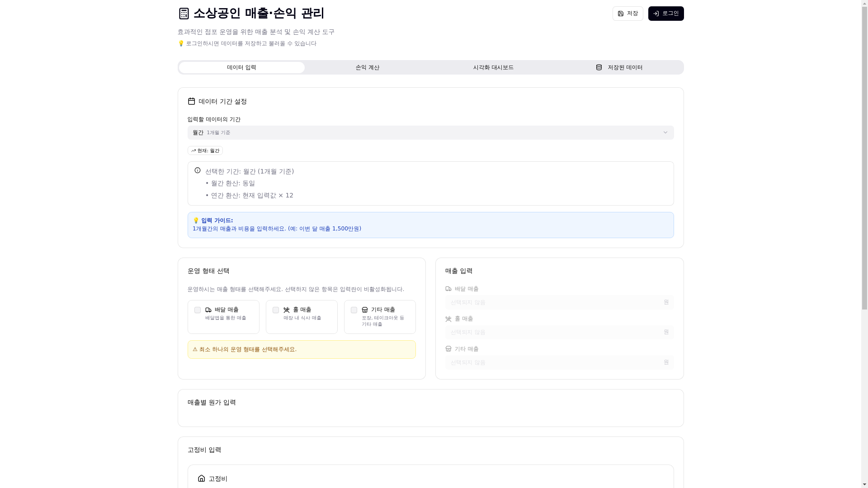
Task: Click the login arrow icon
Action: tap(656, 14)
